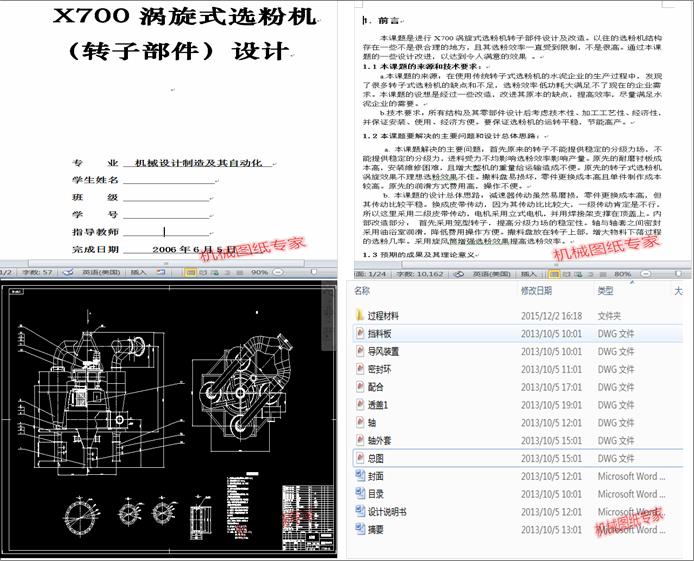Click the file name 导风装置
Viewport: 694px width, 561px height.
point(383,351)
